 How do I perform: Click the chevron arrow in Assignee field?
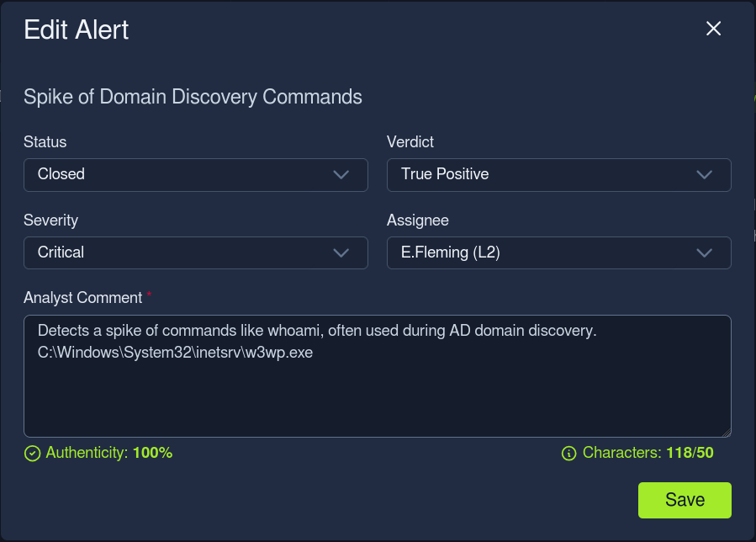pyautogui.click(x=704, y=252)
